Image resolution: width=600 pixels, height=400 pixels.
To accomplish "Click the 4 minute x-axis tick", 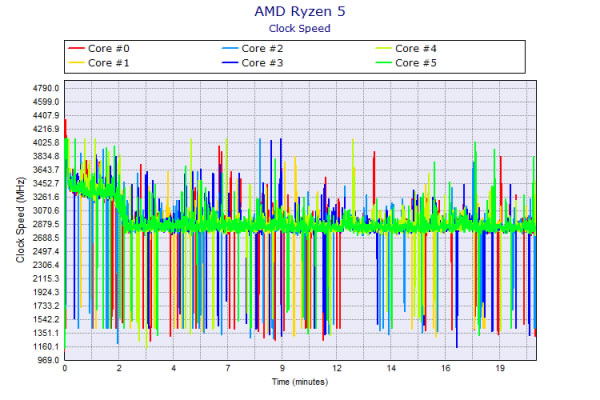I will tap(173, 368).
